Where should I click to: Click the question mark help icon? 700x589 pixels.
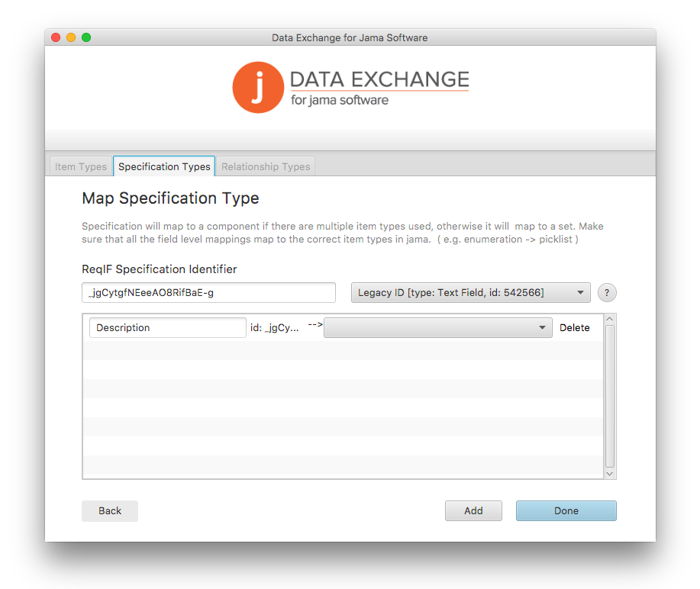607,293
